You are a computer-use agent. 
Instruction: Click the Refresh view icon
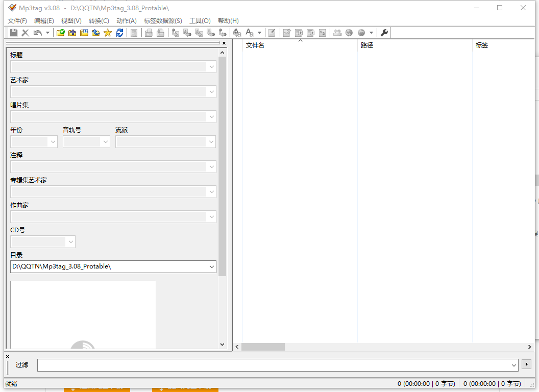[119, 33]
